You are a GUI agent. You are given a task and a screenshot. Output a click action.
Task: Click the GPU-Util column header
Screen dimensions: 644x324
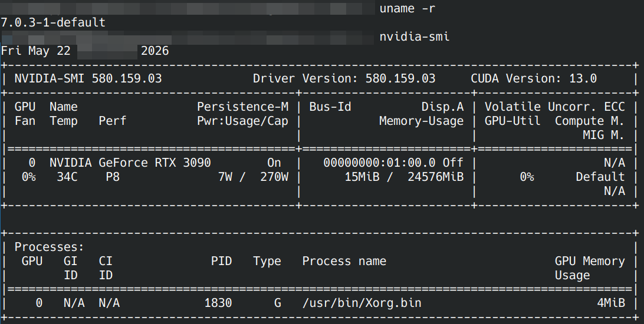pos(512,121)
